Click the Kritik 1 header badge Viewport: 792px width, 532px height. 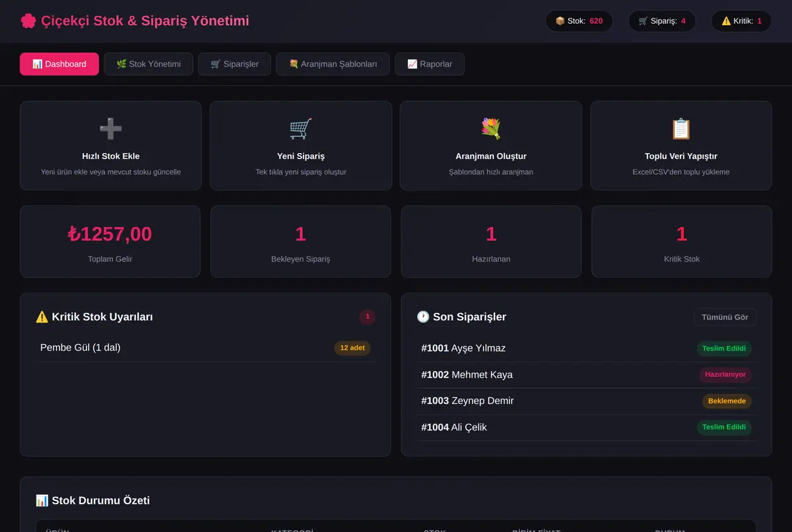coord(741,21)
